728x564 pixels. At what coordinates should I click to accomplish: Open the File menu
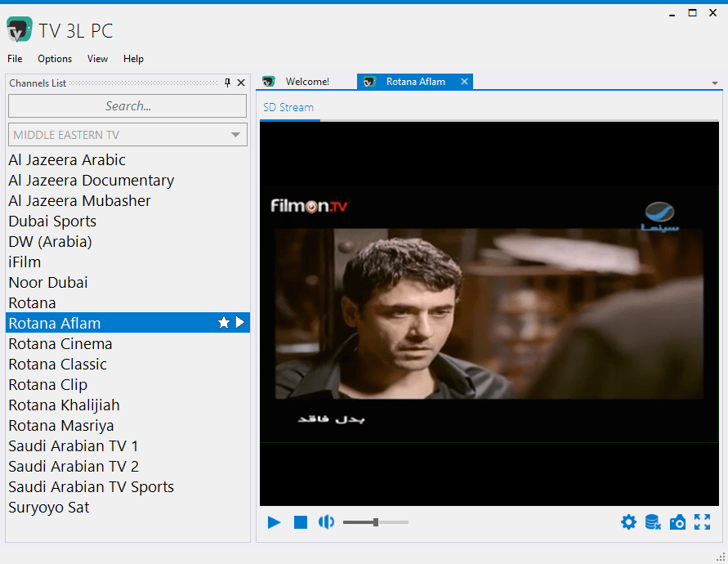pos(15,59)
